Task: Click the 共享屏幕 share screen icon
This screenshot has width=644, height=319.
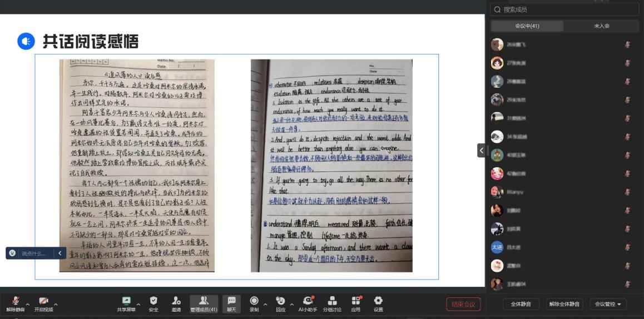Action: tap(126, 301)
